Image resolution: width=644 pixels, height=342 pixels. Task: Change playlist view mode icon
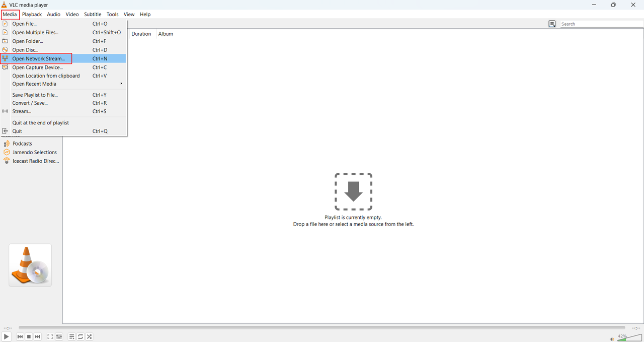tap(552, 24)
